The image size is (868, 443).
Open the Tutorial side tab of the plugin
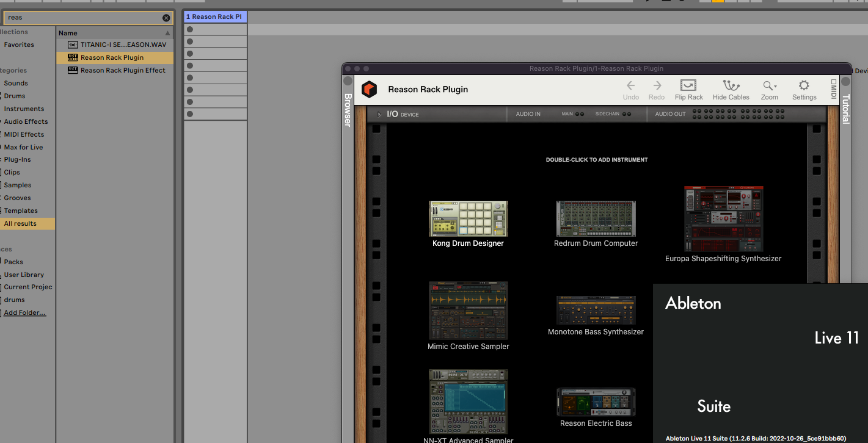846,109
